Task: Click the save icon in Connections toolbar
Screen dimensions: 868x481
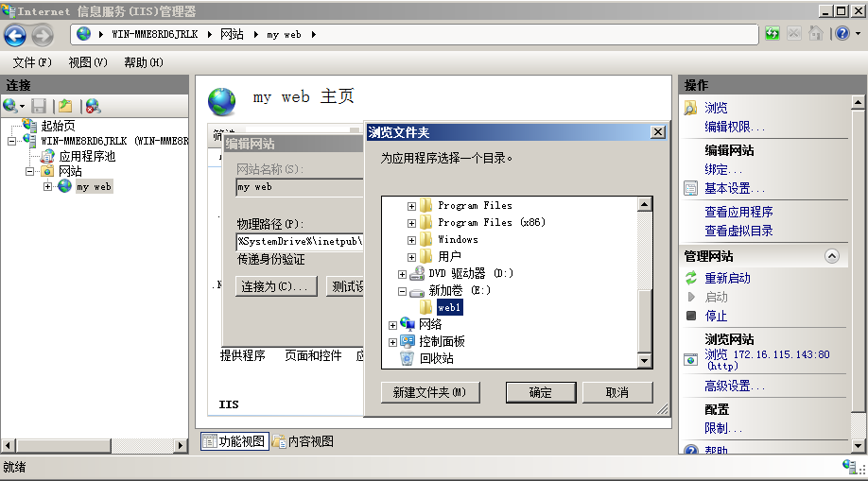Action: pos(39,106)
